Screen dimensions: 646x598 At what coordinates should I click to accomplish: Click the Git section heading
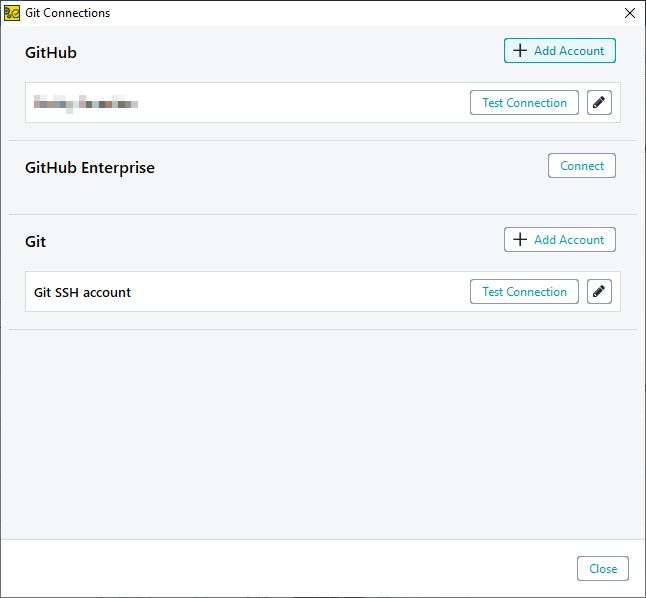point(35,242)
